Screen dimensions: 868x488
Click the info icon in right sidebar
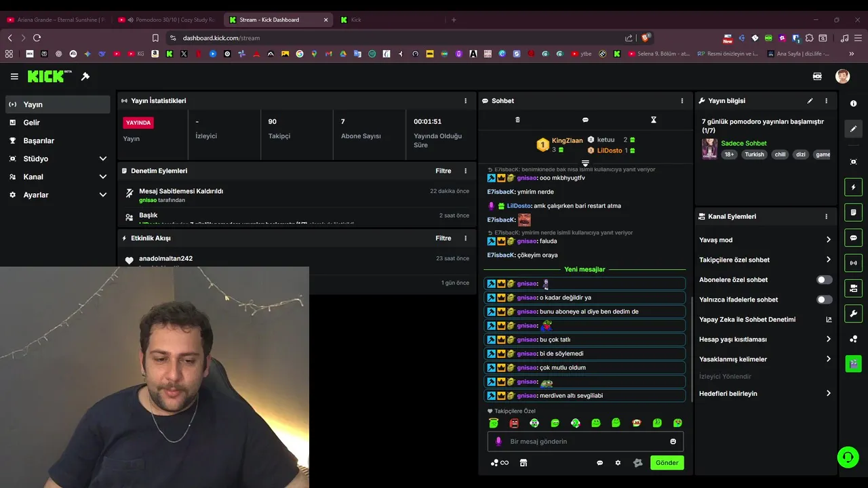(853, 104)
